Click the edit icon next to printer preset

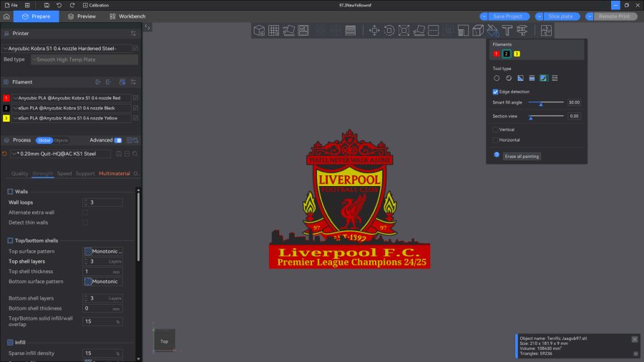coord(135,49)
